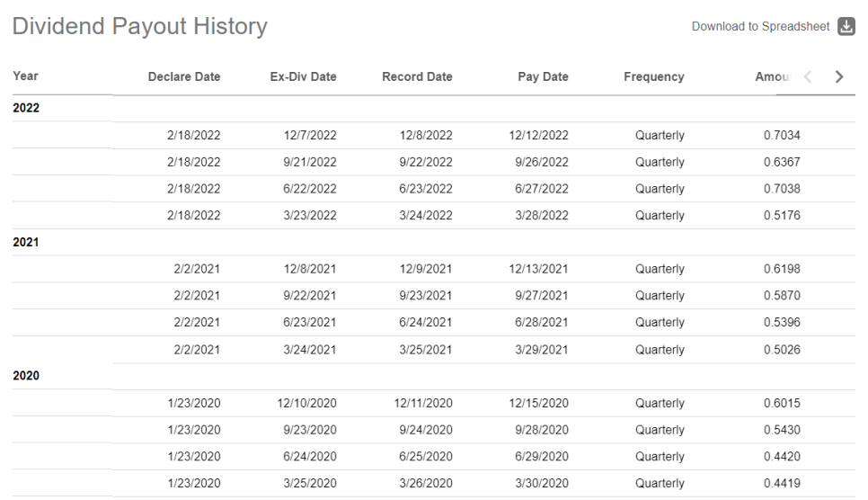Select ex-div date 3/24/2021
The width and height of the screenshot is (868, 500).
pyautogui.click(x=310, y=350)
